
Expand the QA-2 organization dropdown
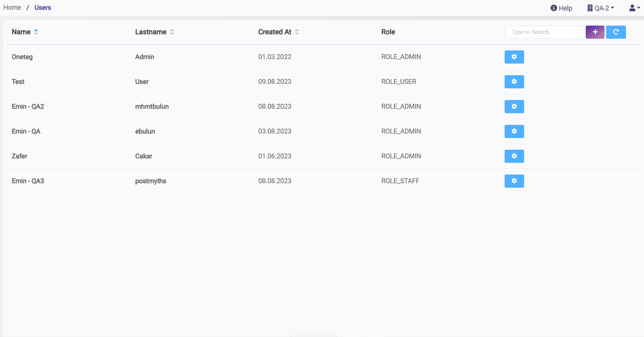(600, 8)
